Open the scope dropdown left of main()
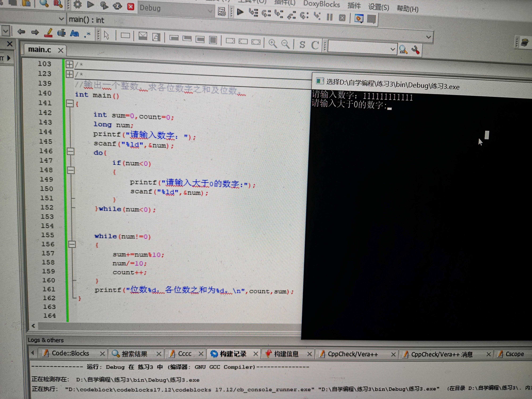 61,19
